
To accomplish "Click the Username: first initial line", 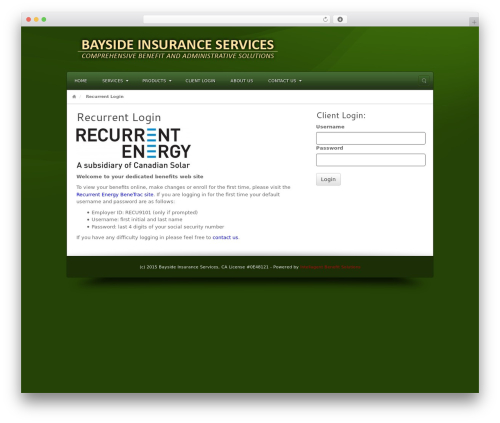I will pos(137,219).
